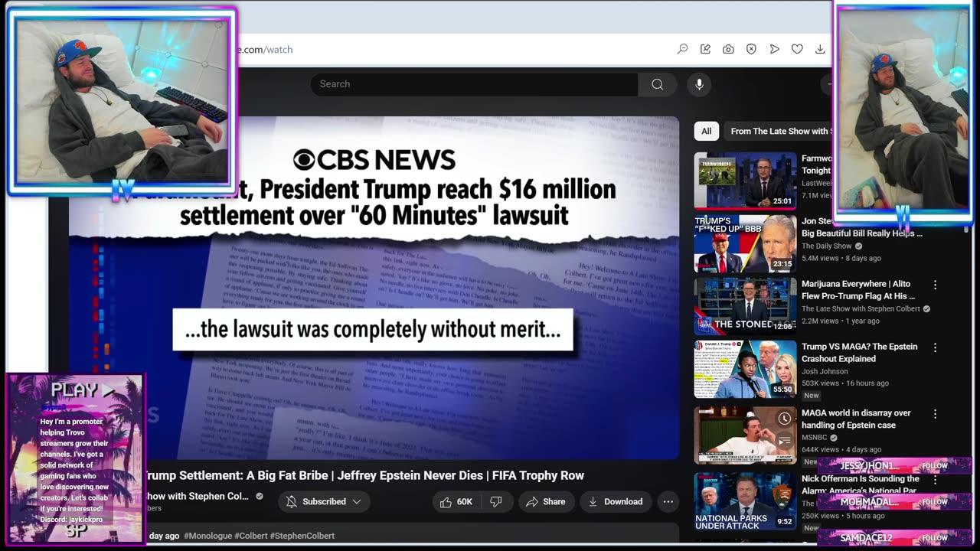Screen dimensions: 980x551
Task: Open the ad blocker shield icon
Action: point(751,49)
